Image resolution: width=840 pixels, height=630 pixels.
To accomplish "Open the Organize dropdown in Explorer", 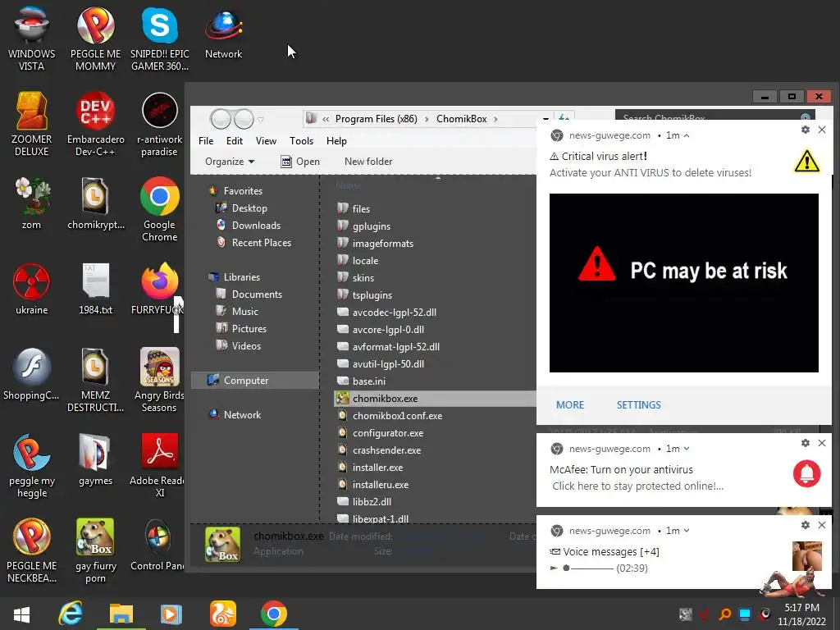I will pyautogui.click(x=230, y=162).
